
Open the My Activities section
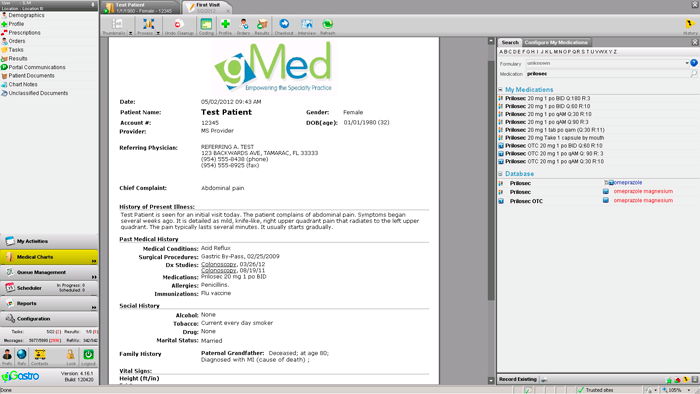coord(49,241)
